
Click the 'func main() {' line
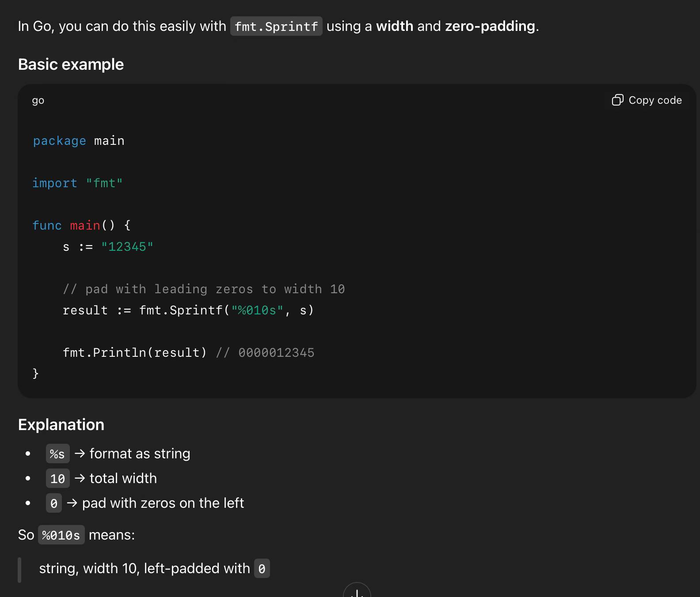click(82, 226)
